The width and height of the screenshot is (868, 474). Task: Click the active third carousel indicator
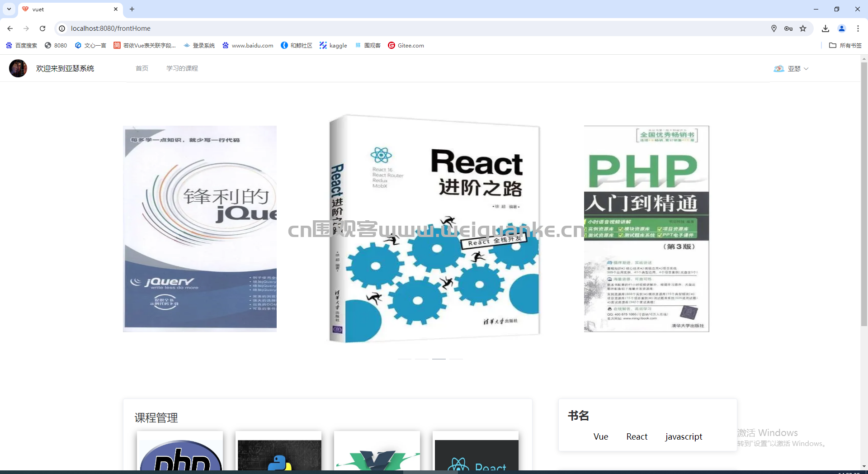coord(439,359)
